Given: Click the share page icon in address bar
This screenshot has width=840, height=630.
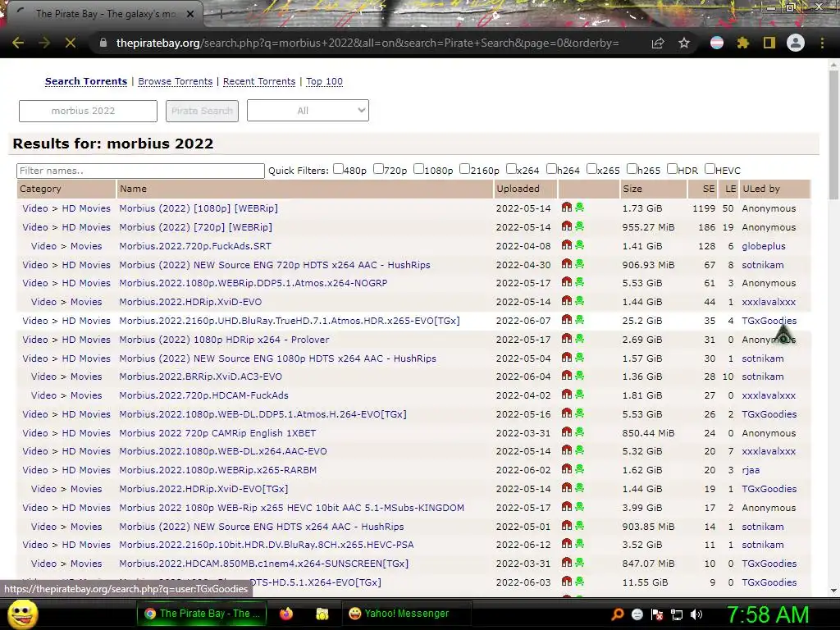Looking at the screenshot, I should click(658, 43).
